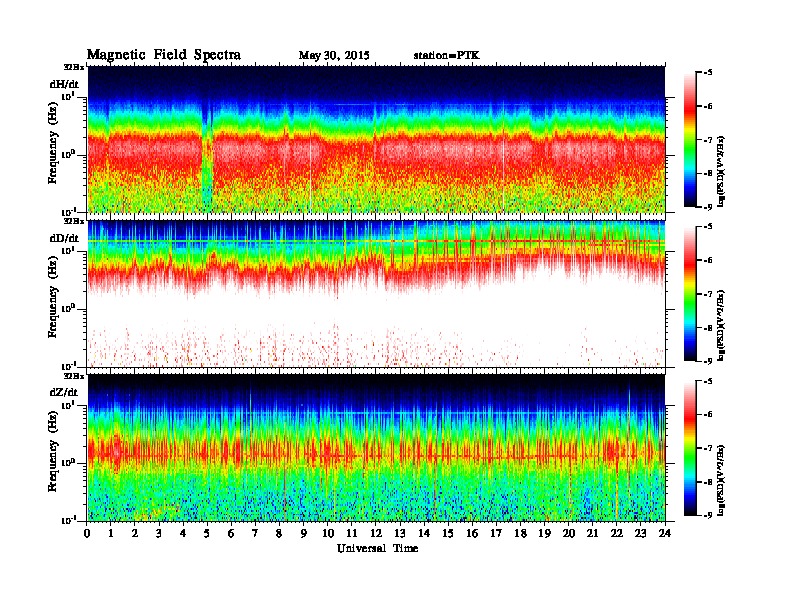Click the dD/dt panel color bar
The image size is (792, 612).
click(x=689, y=293)
